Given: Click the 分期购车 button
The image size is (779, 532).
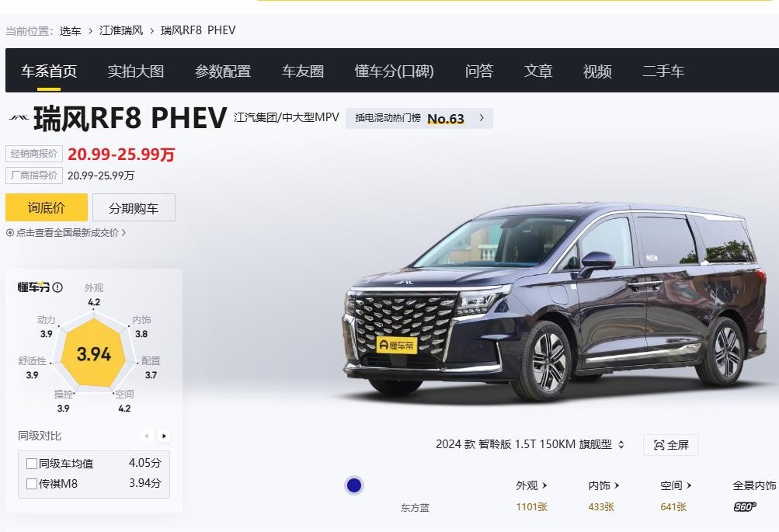Looking at the screenshot, I should (134, 207).
